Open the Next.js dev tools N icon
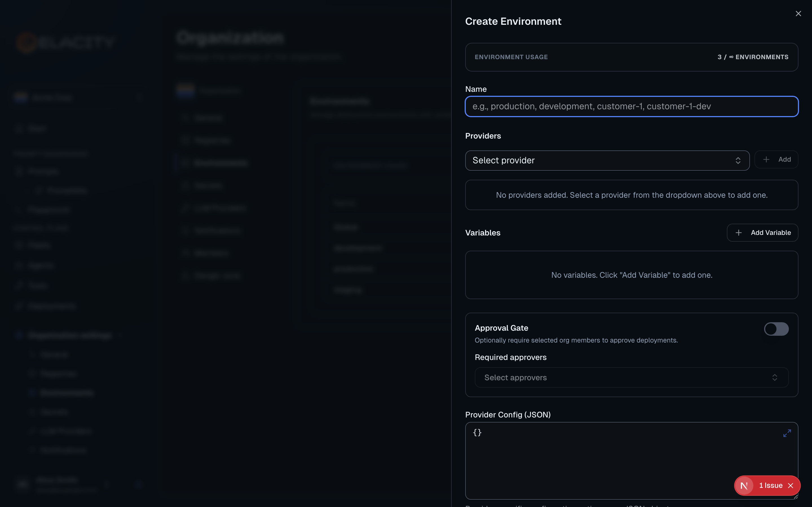The height and width of the screenshot is (507, 812). (744, 486)
